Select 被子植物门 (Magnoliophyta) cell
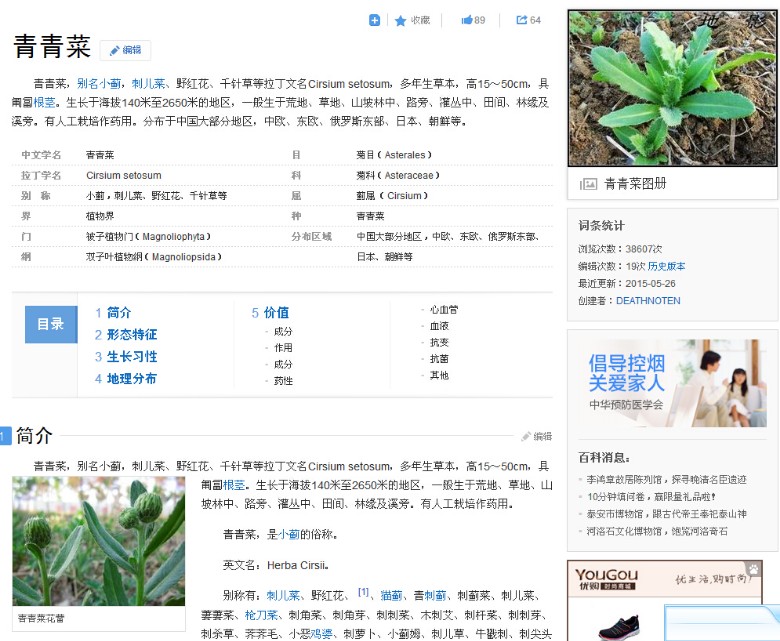 (x=148, y=237)
